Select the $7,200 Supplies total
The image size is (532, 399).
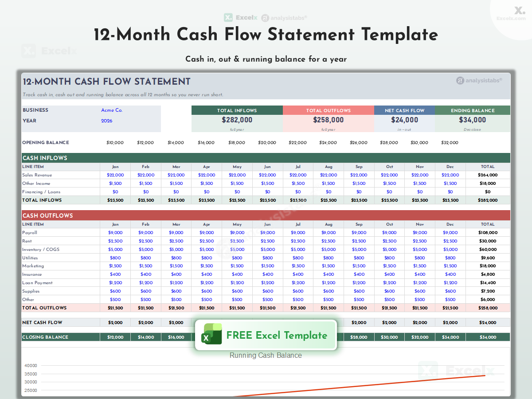pos(488,291)
